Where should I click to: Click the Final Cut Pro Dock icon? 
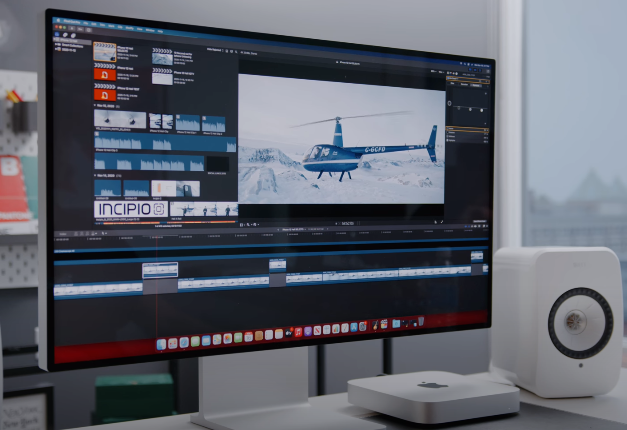pyautogui.click(x=384, y=324)
